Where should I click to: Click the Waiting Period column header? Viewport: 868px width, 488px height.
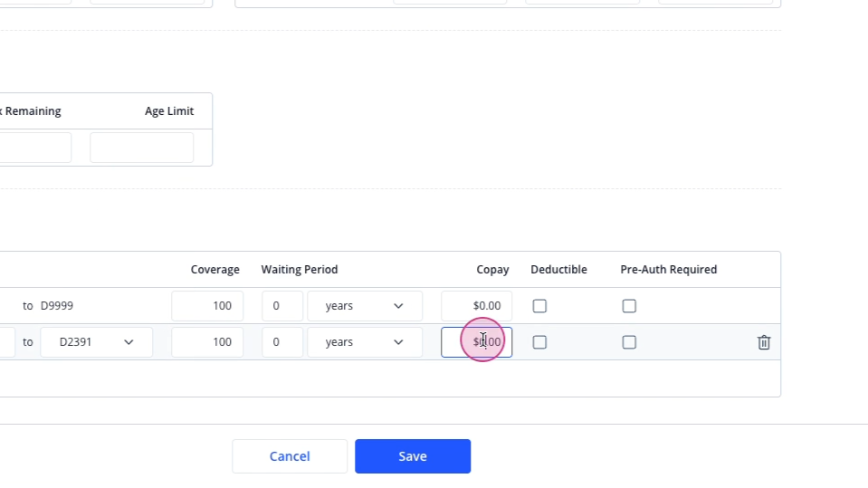tap(300, 270)
